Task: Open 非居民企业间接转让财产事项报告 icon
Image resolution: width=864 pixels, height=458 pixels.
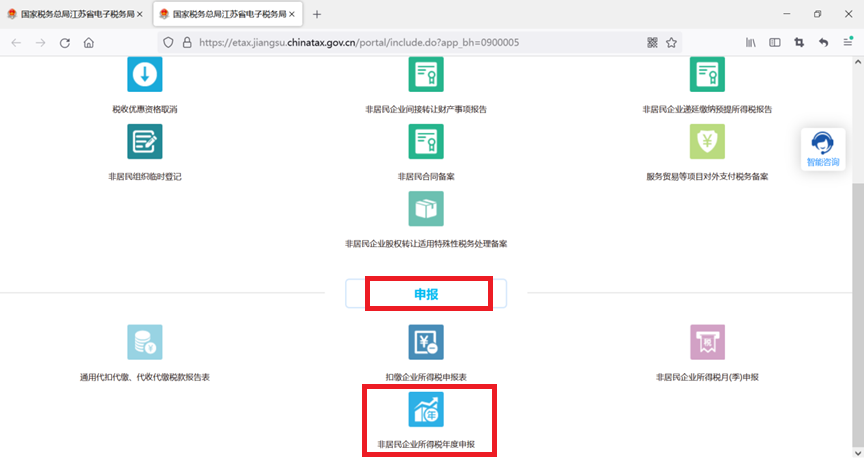Action: [x=426, y=74]
